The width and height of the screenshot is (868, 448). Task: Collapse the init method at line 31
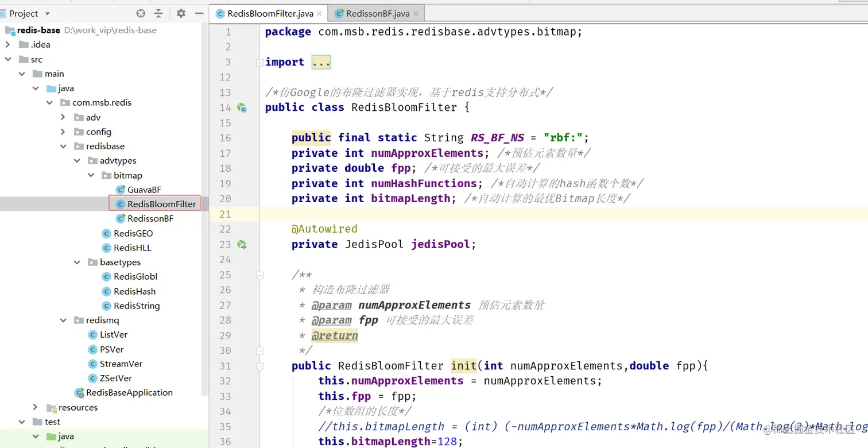[259, 366]
